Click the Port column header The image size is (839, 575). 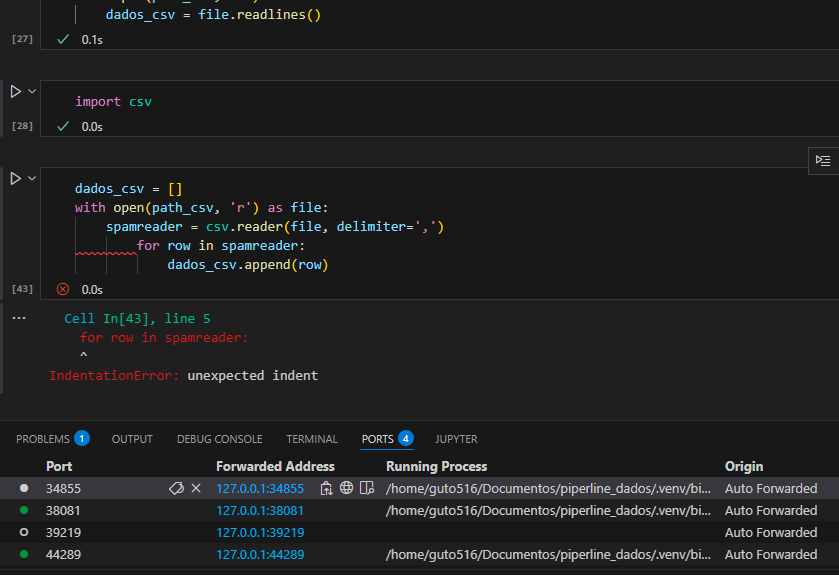tap(59, 466)
